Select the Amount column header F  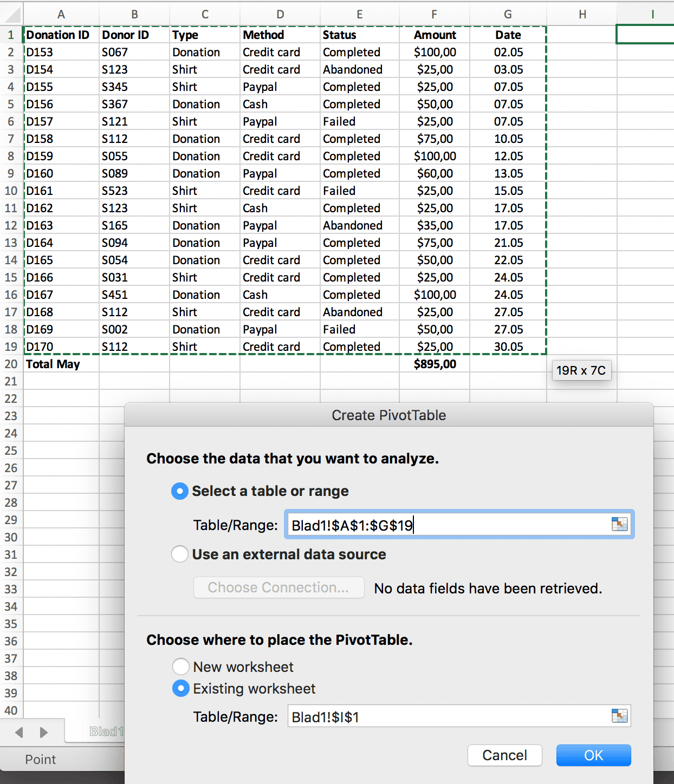coord(433,14)
